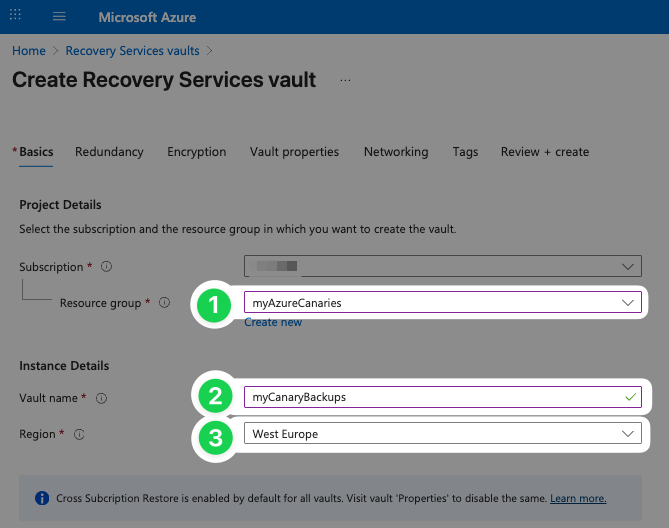The image size is (669, 528).
Task: Click the green checkmark in the Vault name field
Action: pyautogui.click(x=630, y=397)
